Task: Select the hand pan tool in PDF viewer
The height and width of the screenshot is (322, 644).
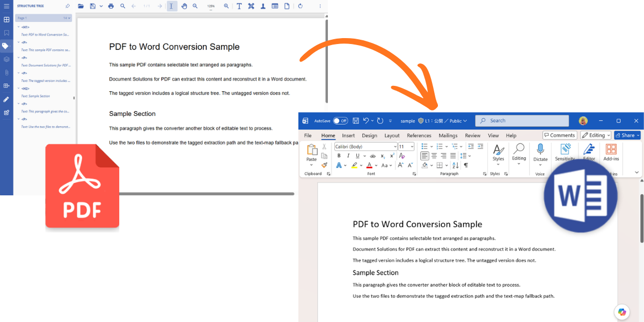Action: [x=184, y=6]
